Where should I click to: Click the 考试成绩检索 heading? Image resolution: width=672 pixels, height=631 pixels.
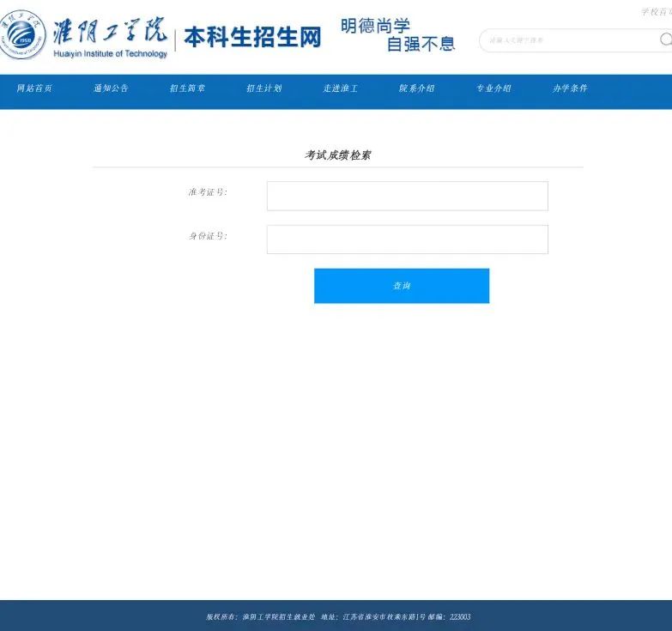coord(337,155)
